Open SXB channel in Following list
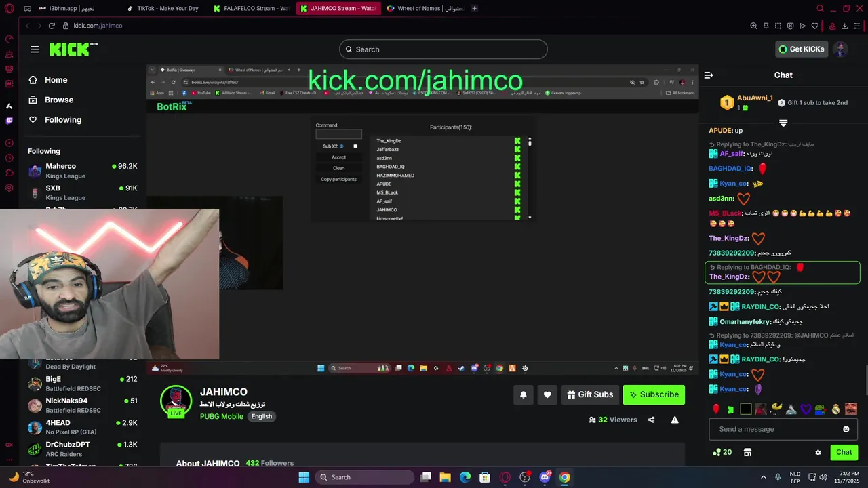 [x=82, y=192]
